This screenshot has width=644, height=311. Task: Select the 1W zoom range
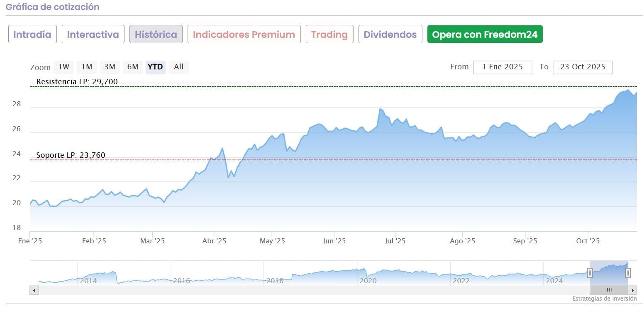point(63,67)
